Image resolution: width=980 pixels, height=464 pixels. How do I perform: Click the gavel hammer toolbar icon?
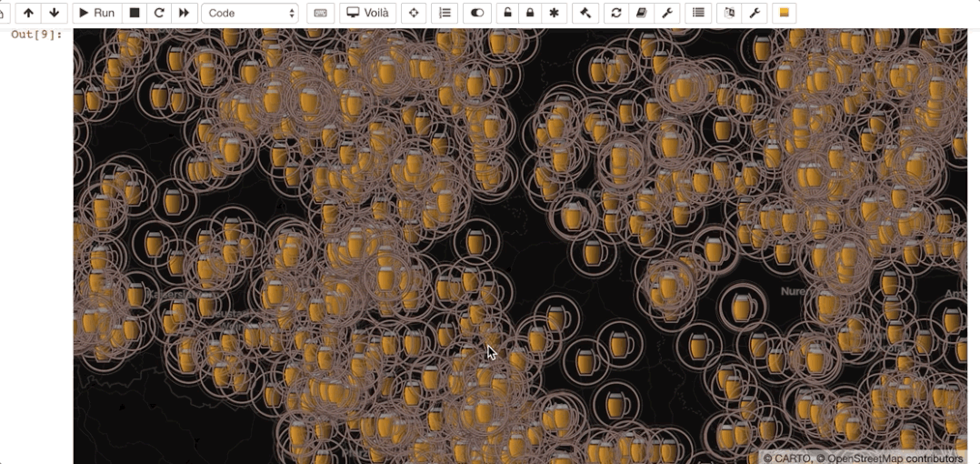tap(585, 13)
